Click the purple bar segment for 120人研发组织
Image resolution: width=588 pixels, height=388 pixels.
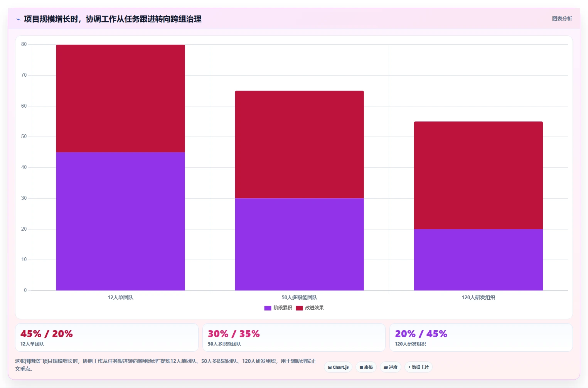tap(478, 260)
